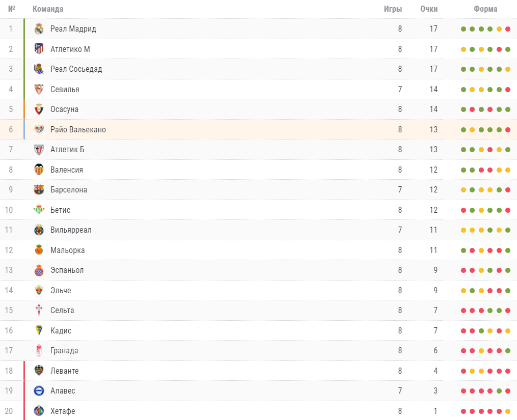Click the Barcelona club crest
517x420 pixels.
click(x=39, y=189)
